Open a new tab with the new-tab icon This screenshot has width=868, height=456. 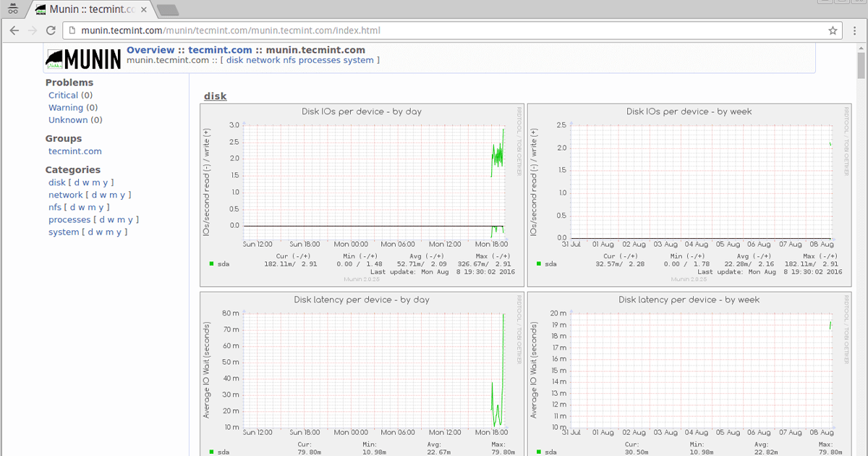(x=168, y=11)
